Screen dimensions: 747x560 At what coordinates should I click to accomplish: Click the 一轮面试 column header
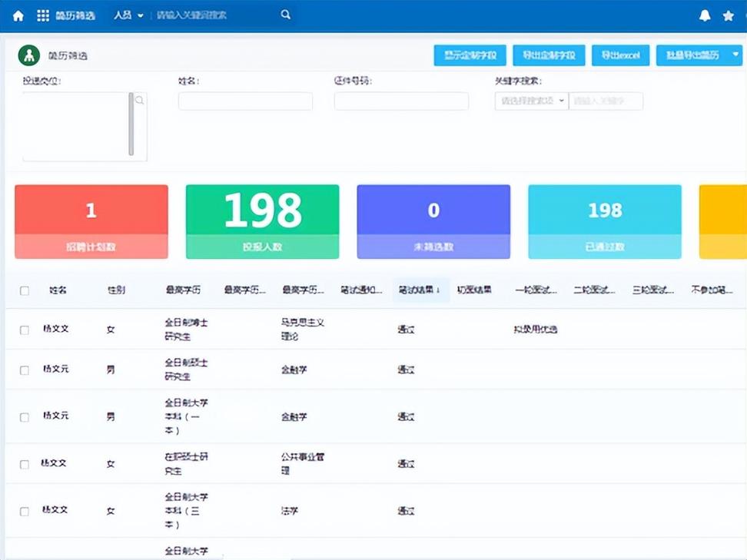pos(536,290)
